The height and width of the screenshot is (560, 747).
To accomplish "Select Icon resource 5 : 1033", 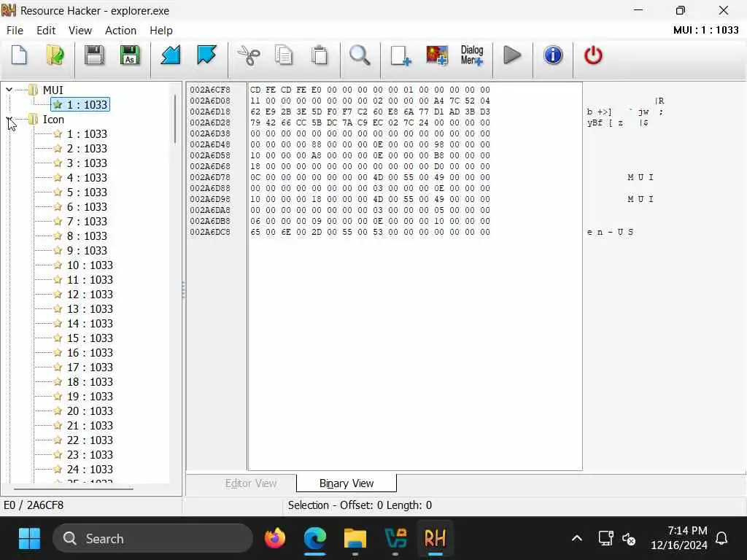I will pyautogui.click(x=87, y=192).
